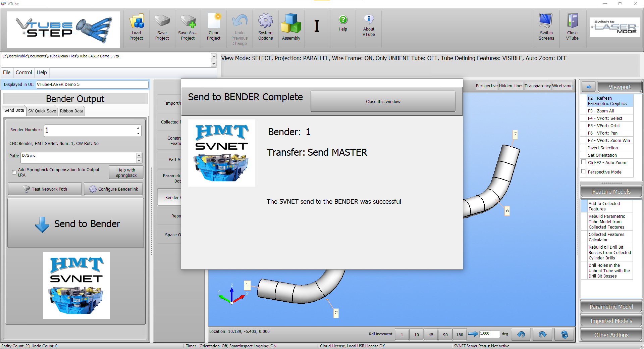Click the Load Project icon

pos(137,21)
